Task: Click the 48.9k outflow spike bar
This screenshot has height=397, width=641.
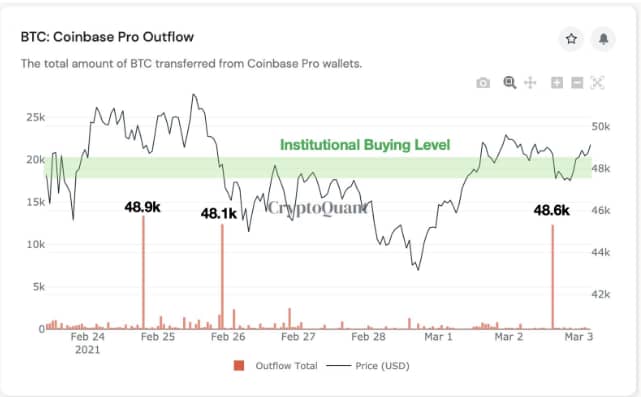Action: (143, 272)
